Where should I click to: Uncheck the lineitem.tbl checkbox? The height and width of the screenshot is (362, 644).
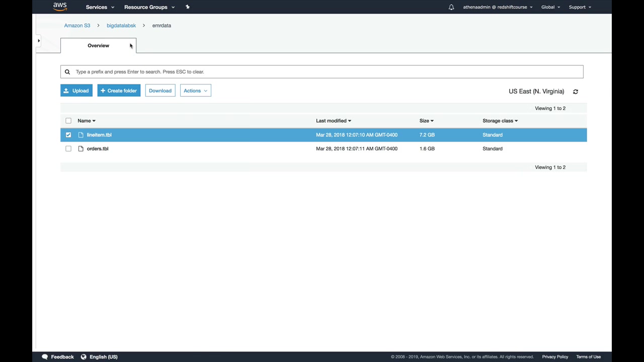[68, 135]
